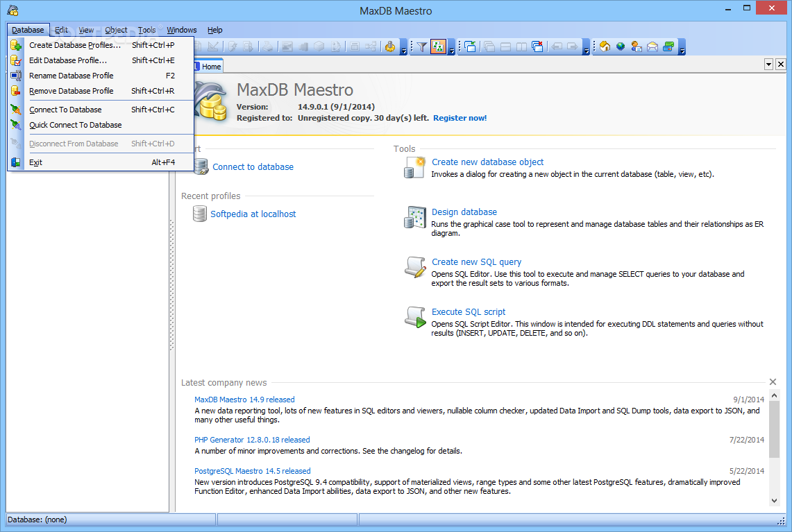
Task: Click the green purchase card toolbar icon
Action: click(x=668, y=47)
